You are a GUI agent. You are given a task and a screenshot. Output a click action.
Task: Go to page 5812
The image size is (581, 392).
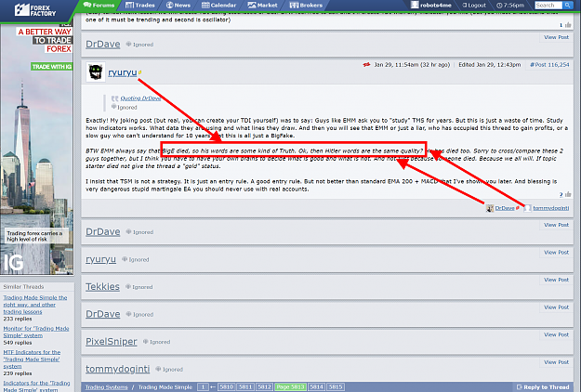tap(264, 387)
